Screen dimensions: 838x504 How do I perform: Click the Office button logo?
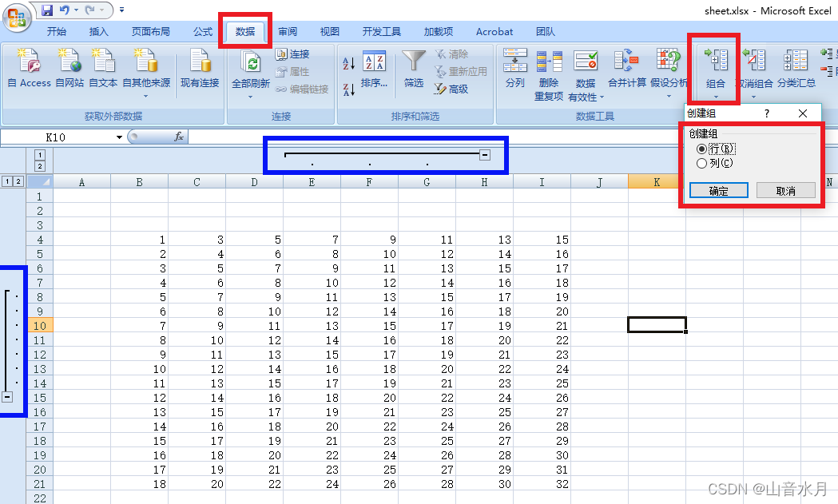(x=16, y=17)
